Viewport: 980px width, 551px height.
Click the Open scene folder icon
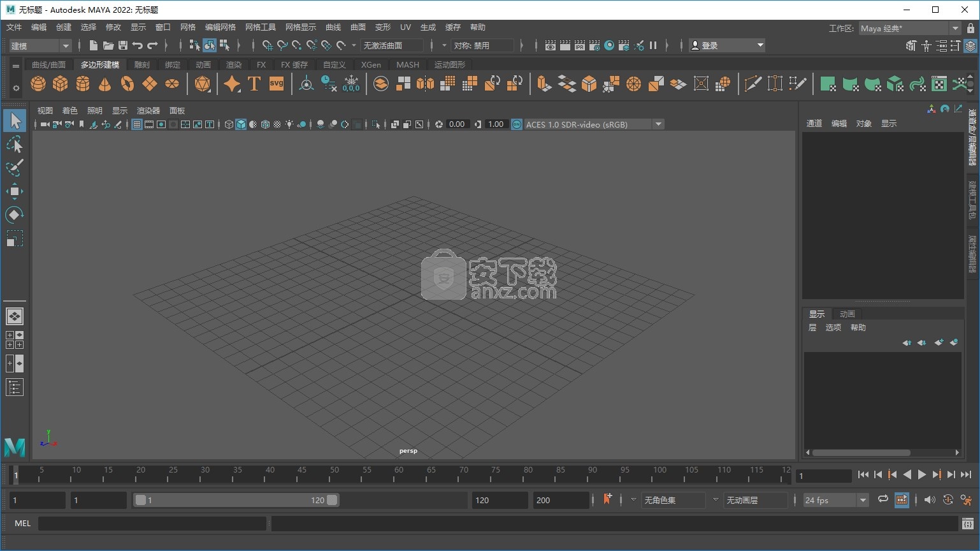(108, 45)
